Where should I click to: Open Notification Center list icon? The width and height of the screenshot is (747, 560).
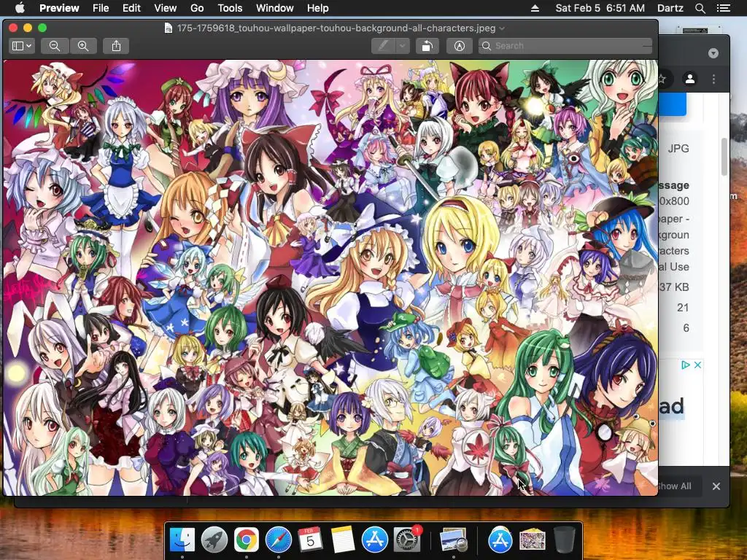click(724, 8)
